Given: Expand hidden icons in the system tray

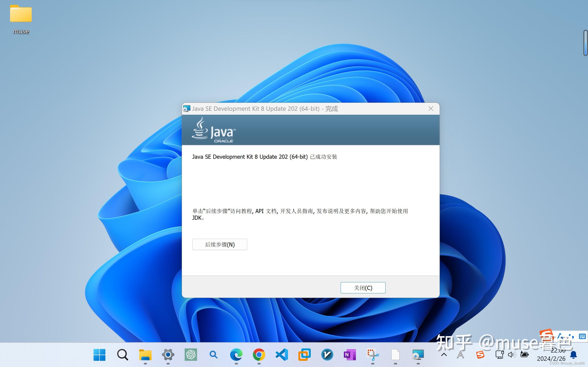Looking at the screenshot, I should [444, 354].
